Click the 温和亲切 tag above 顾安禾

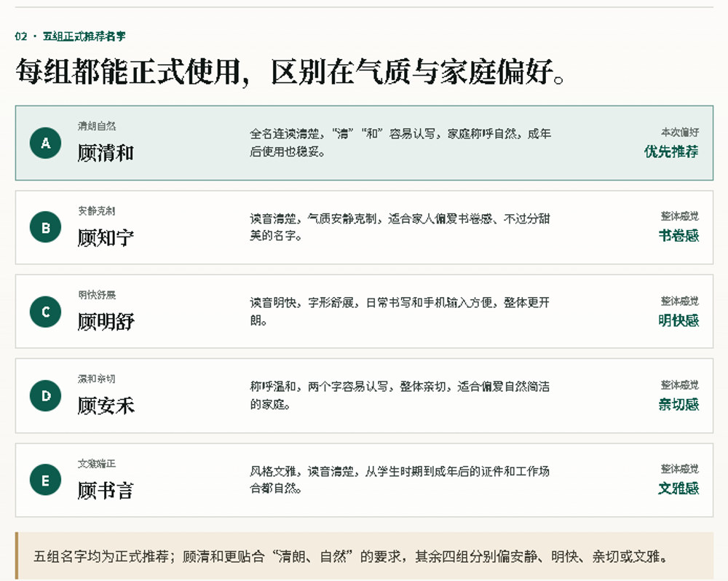(x=97, y=379)
